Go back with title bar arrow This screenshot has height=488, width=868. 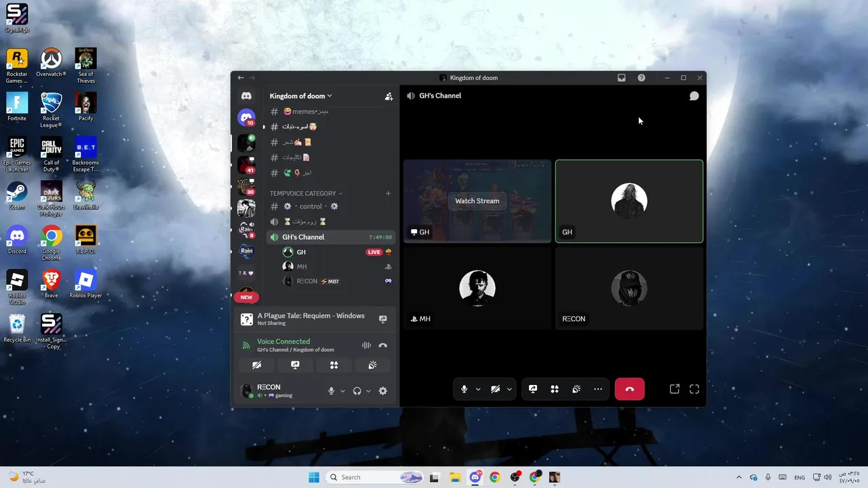[241, 78]
